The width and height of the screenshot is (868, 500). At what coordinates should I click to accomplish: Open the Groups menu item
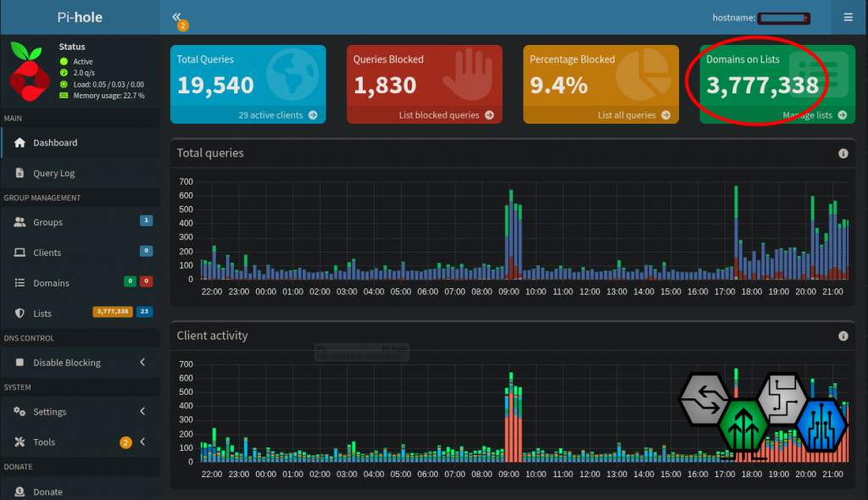(x=48, y=222)
